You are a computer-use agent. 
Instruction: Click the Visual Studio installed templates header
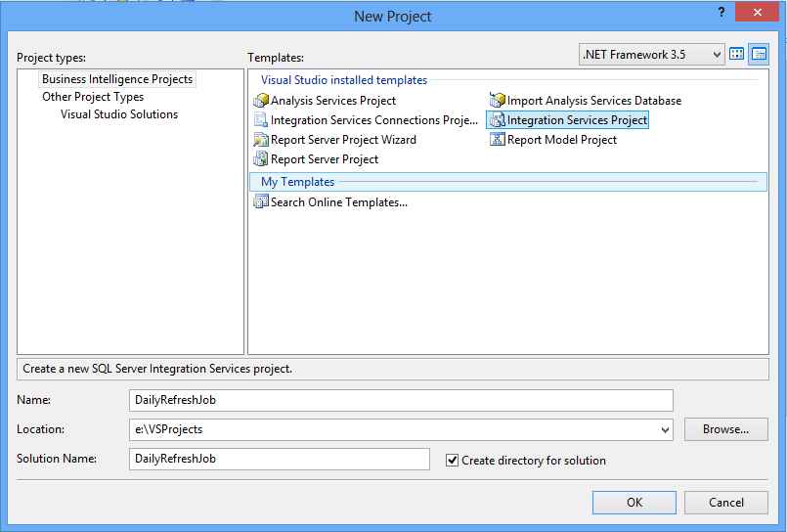click(x=344, y=80)
